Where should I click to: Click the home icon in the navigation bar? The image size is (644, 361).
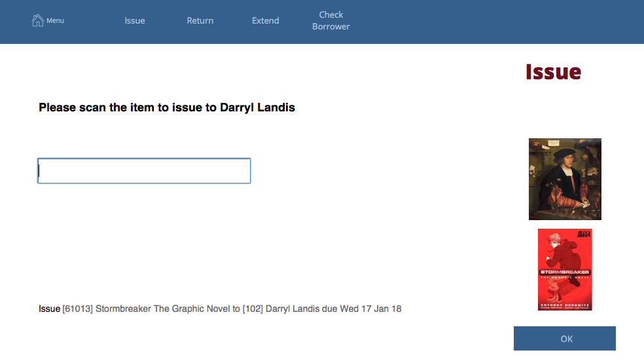pos(38,20)
